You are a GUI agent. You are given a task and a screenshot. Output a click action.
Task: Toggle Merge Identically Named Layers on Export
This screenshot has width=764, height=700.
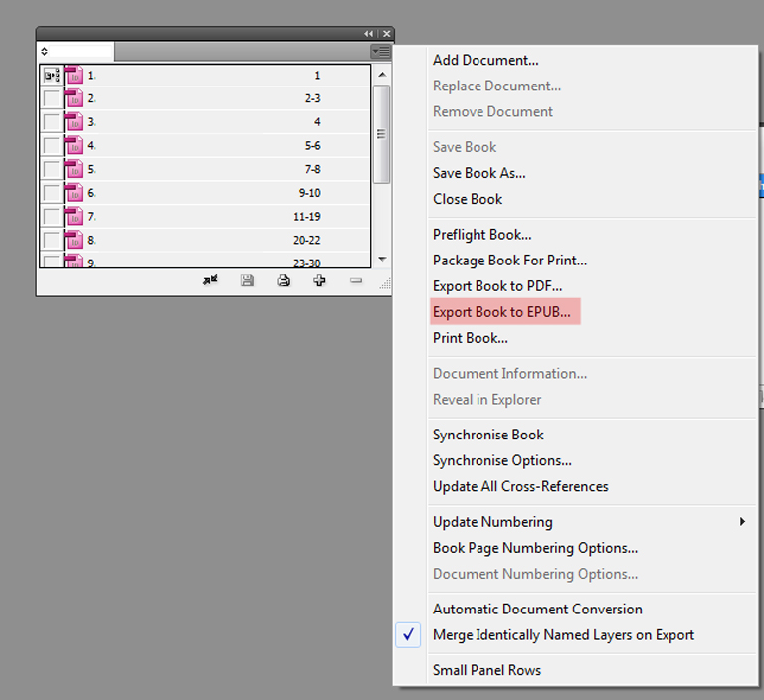point(563,634)
